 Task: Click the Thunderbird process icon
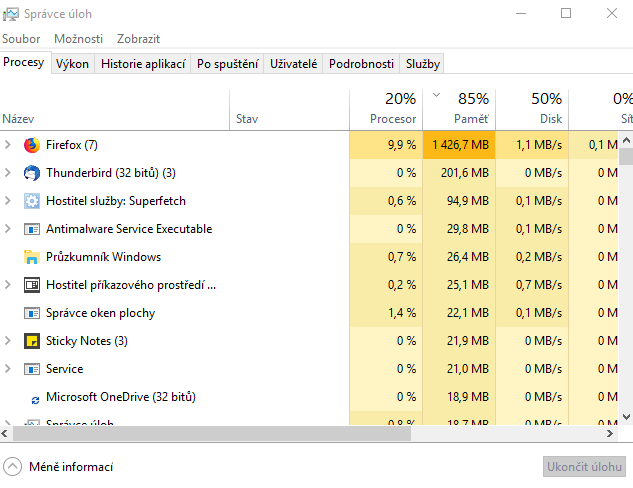[x=31, y=173]
